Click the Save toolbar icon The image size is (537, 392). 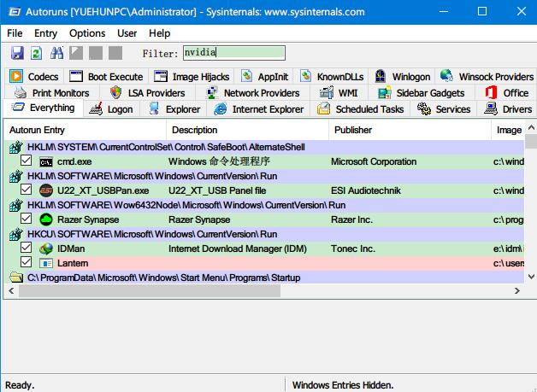pyautogui.click(x=17, y=53)
